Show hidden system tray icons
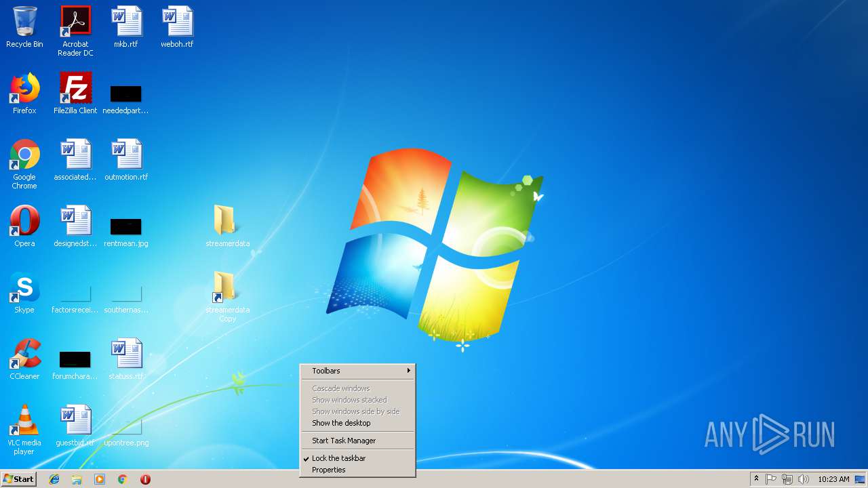The width and height of the screenshot is (868, 488). point(756,479)
